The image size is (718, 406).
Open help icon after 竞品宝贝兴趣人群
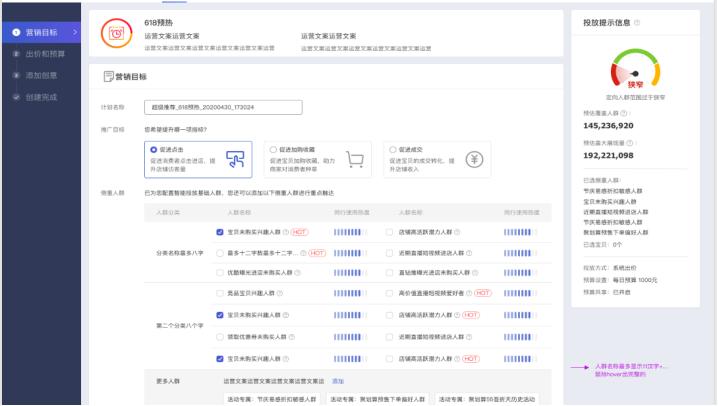pos(280,293)
